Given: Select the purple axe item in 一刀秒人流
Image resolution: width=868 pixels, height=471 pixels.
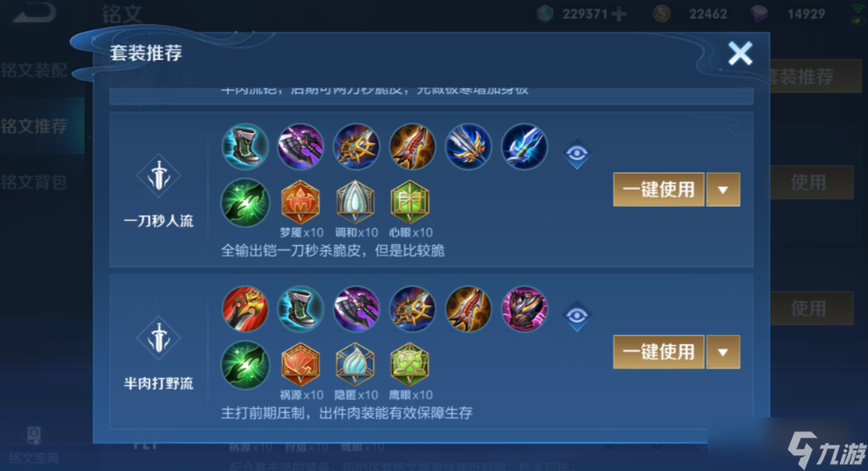Looking at the screenshot, I should [x=301, y=147].
